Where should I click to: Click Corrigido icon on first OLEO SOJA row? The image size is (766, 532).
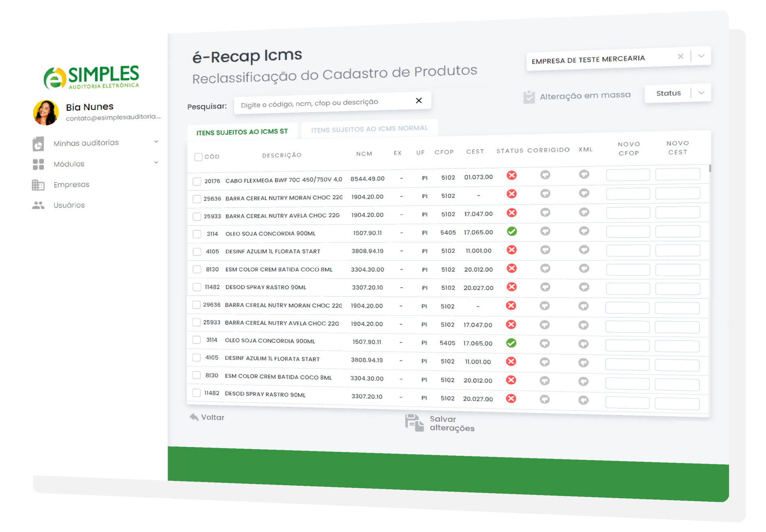click(x=545, y=231)
